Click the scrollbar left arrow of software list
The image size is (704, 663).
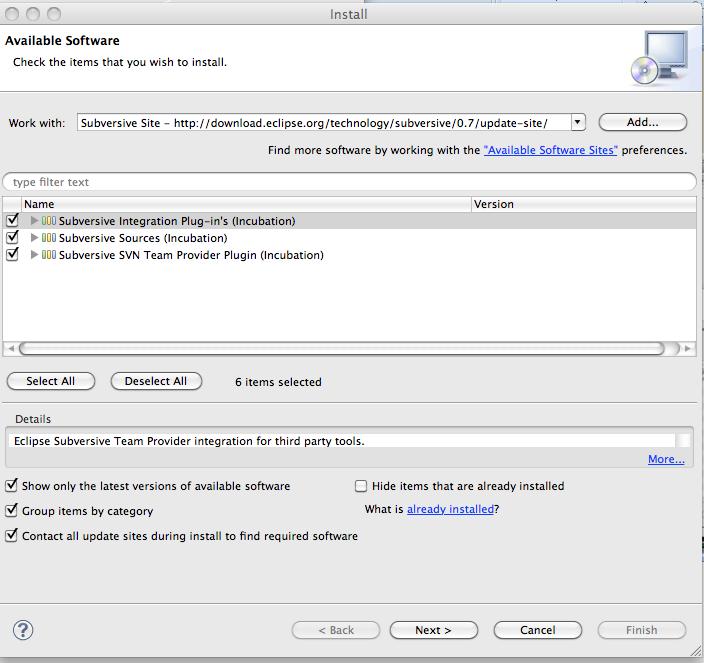point(11,348)
